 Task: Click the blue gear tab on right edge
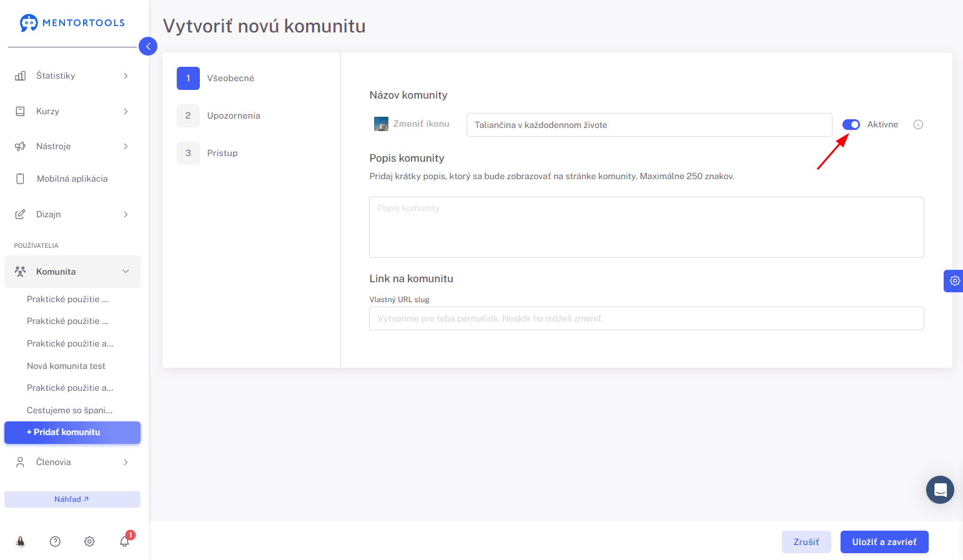pyautogui.click(x=954, y=281)
